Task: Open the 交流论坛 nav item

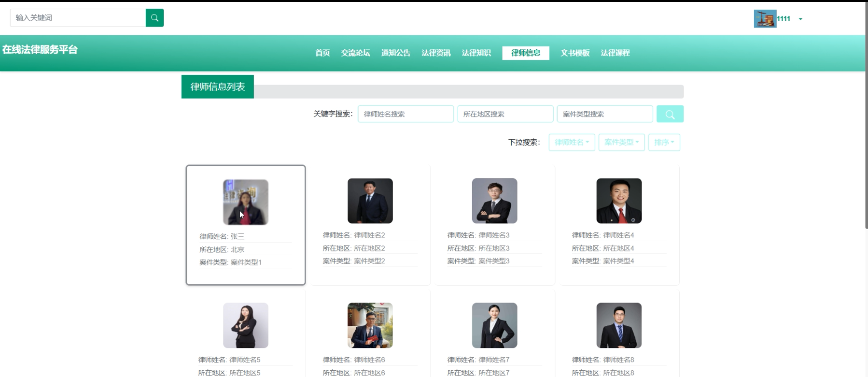Action: 355,53
